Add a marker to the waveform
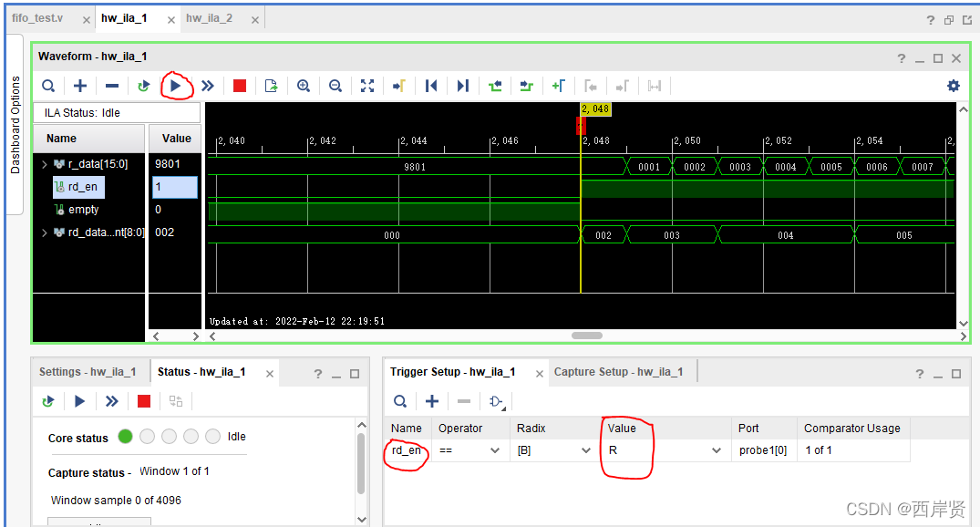The image size is (980, 527). click(559, 87)
